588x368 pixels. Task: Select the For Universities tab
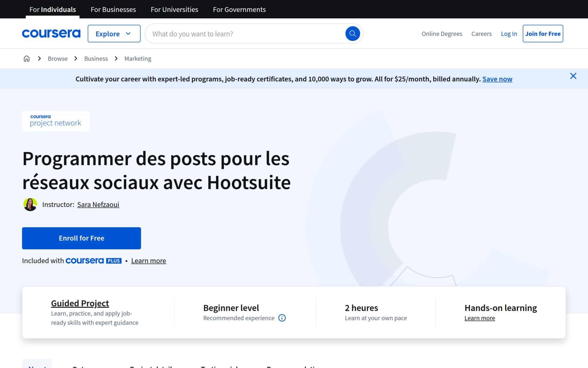[174, 9]
